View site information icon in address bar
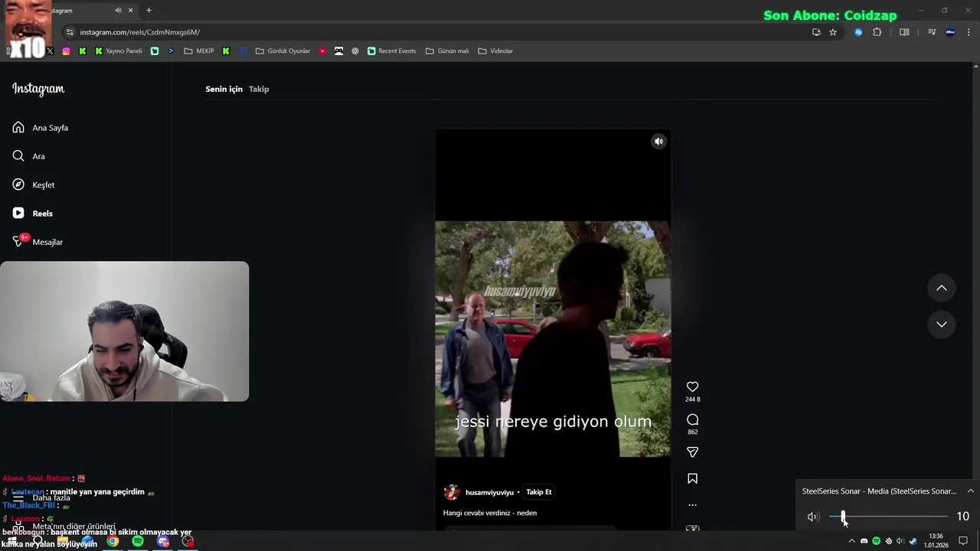This screenshot has height=551, width=980. (70, 32)
